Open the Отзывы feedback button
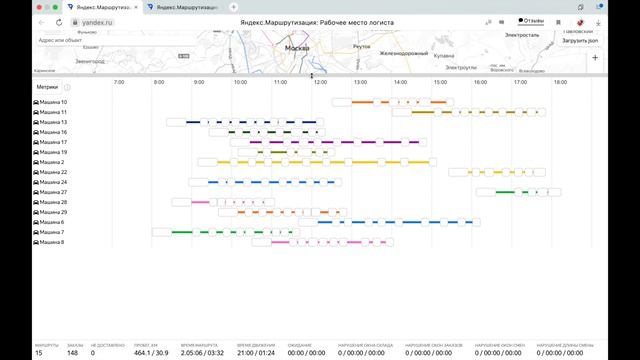The width and height of the screenshot is (640, 360). tap(531, 21)
